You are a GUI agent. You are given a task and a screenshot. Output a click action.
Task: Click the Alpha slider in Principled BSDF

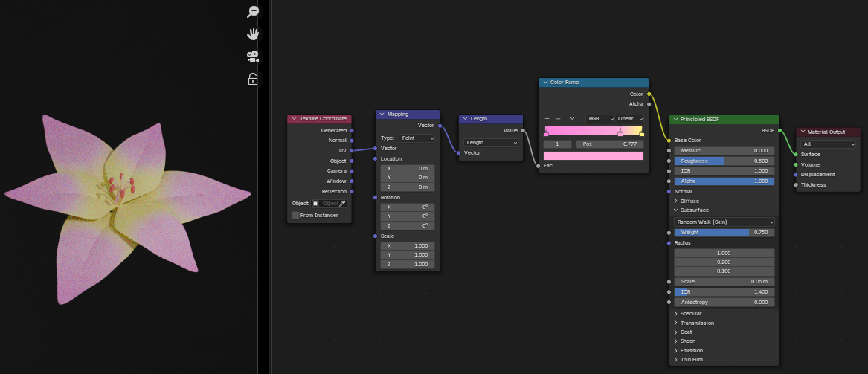tap(724, 181)
